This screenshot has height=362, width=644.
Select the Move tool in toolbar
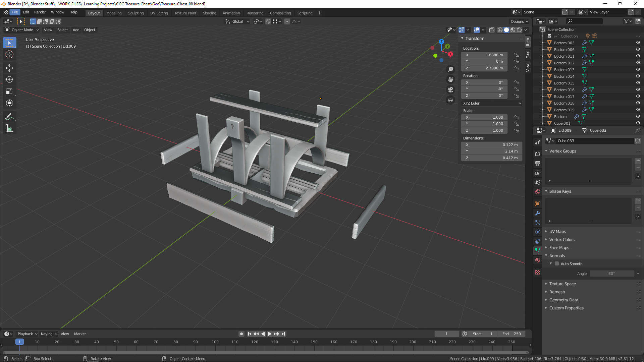[9, 68]
